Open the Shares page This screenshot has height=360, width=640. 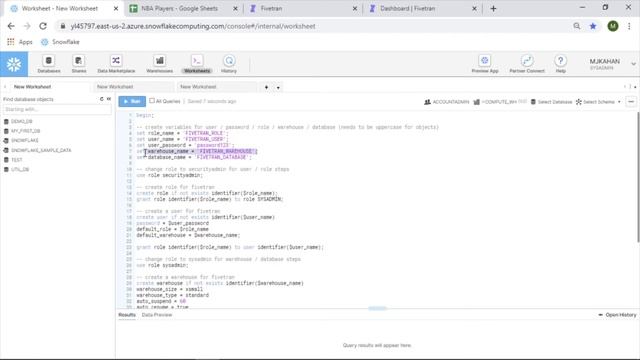79,64
